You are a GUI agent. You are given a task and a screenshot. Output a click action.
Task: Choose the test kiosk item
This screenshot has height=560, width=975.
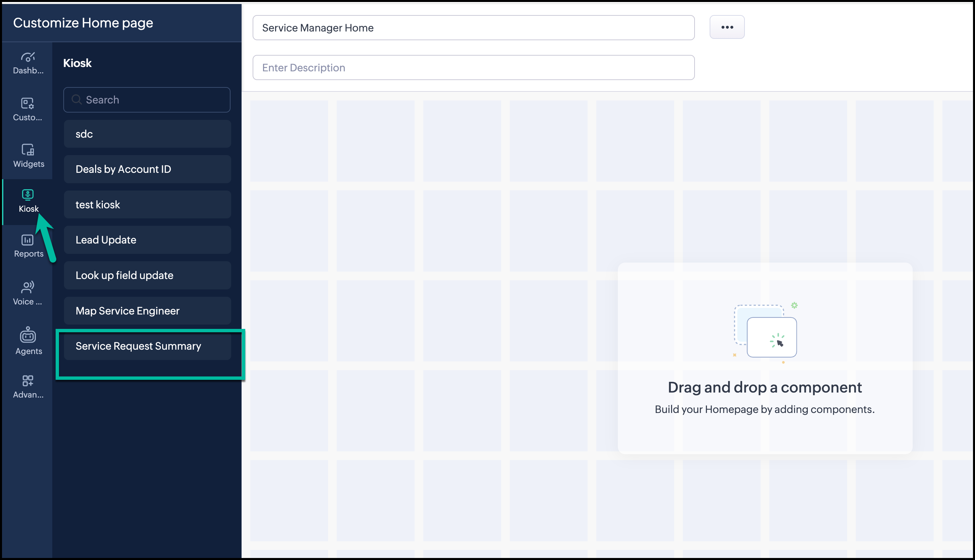147,205
